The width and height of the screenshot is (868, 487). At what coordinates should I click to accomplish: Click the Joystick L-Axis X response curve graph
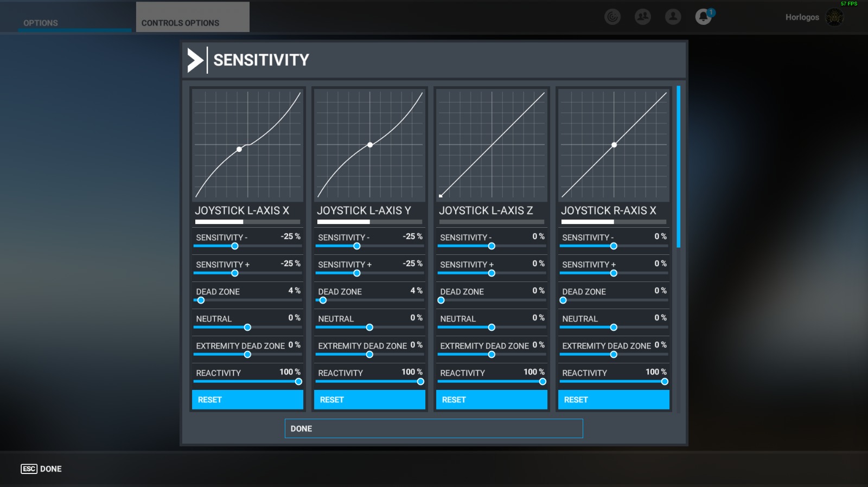pyautogui.click(x=247, y=145)
